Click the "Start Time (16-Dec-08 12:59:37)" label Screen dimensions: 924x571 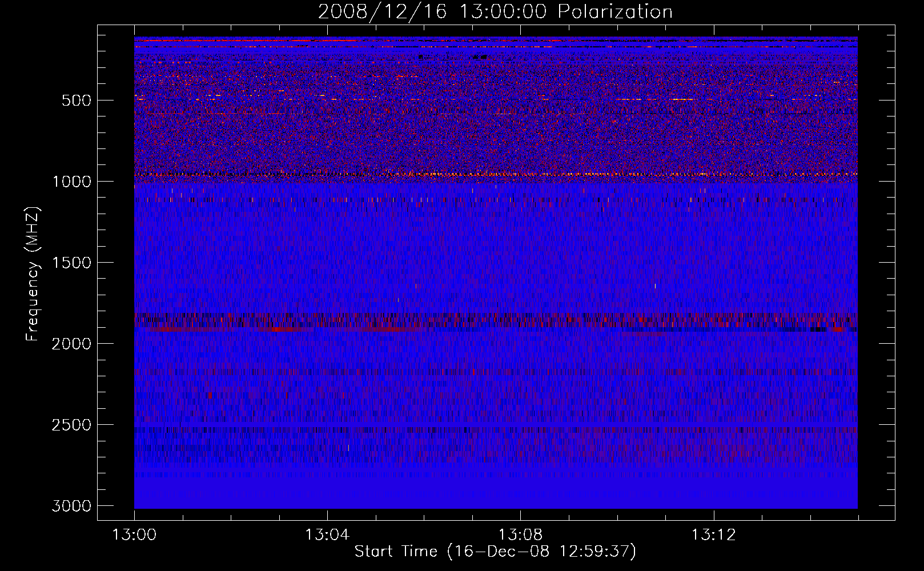coord(495,552)
